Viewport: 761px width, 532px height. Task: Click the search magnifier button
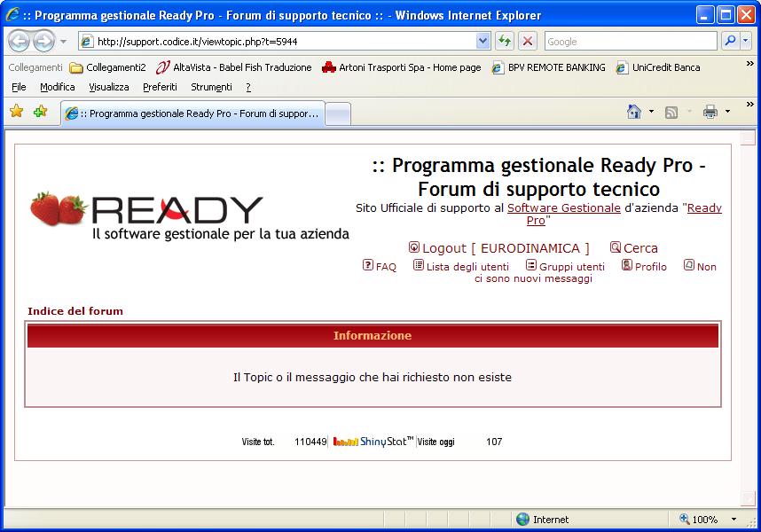coord(730,41)
